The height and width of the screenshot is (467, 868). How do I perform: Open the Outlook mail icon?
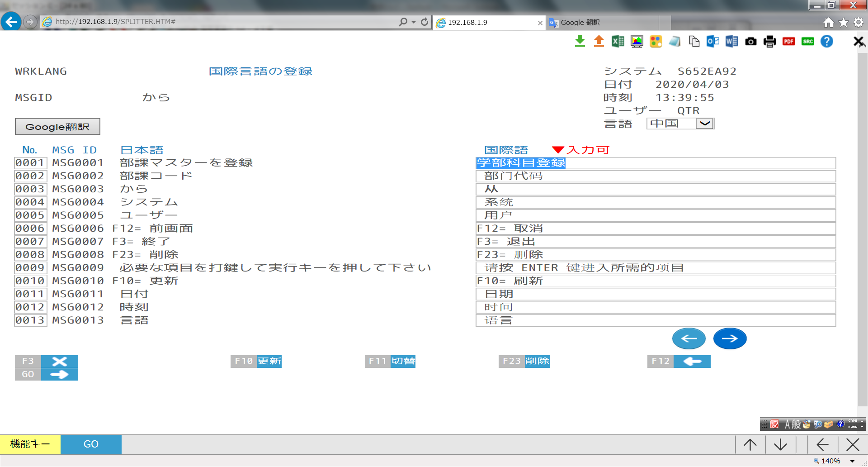pyautogui.click(x=713, y=42)
